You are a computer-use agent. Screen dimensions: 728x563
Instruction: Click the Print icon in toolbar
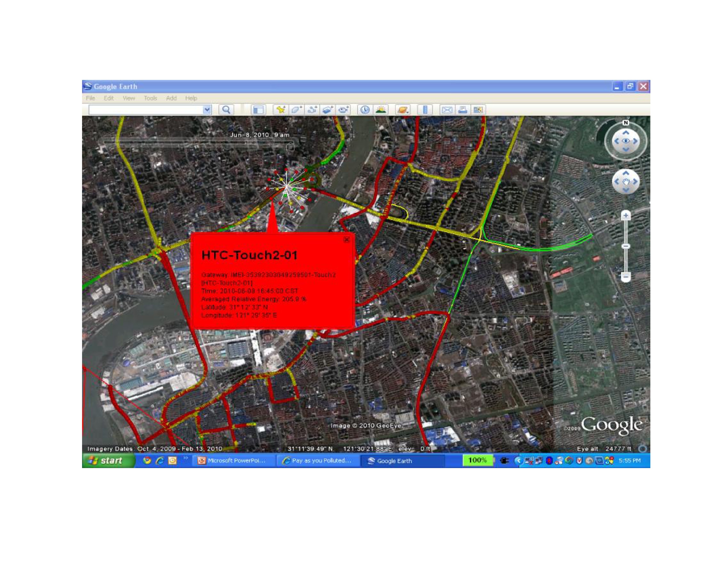coord(463,110)
